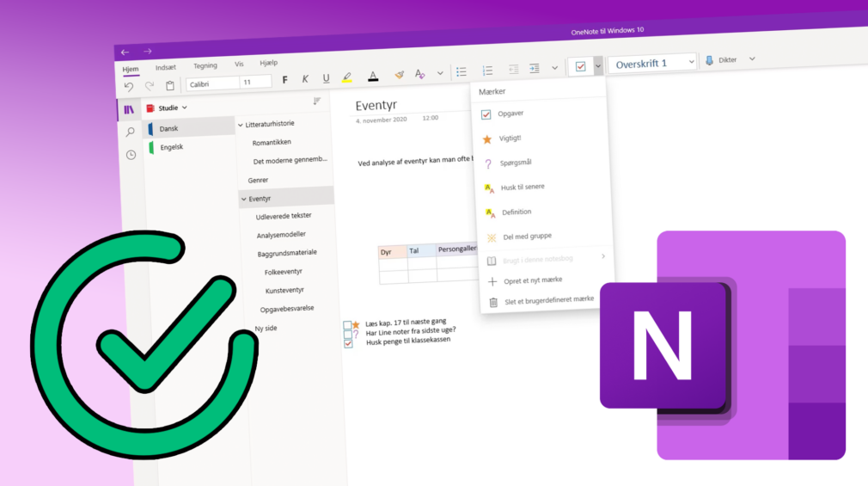Open recent notes clock icon
This screenshot has width=868, height=486.
(x=131, y=155)
